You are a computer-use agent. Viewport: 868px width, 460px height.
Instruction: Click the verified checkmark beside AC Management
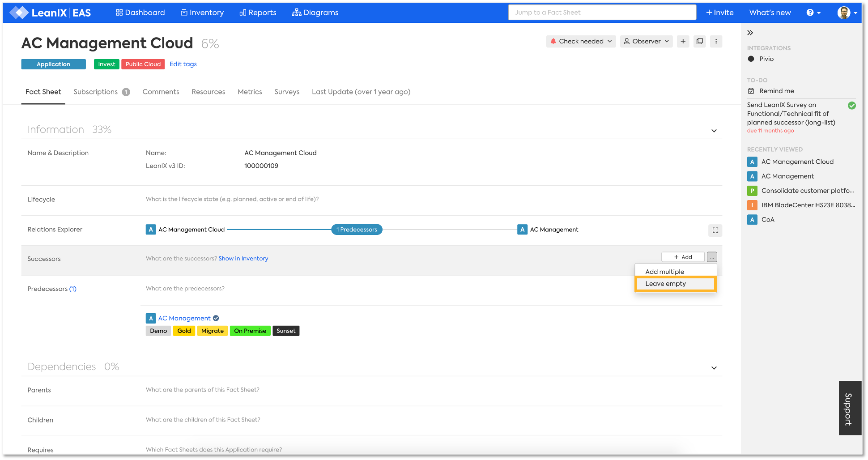pos(216,318)
